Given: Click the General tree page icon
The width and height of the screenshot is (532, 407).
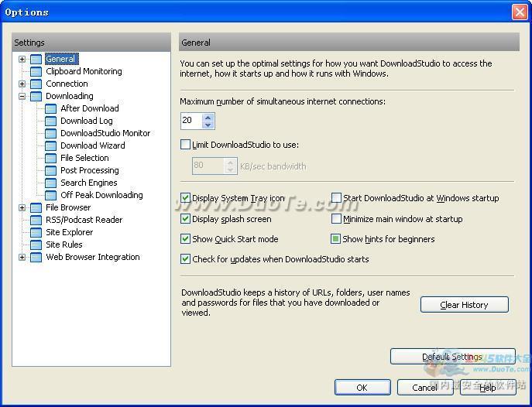Looking at the screenshot, I should point(36,59).
